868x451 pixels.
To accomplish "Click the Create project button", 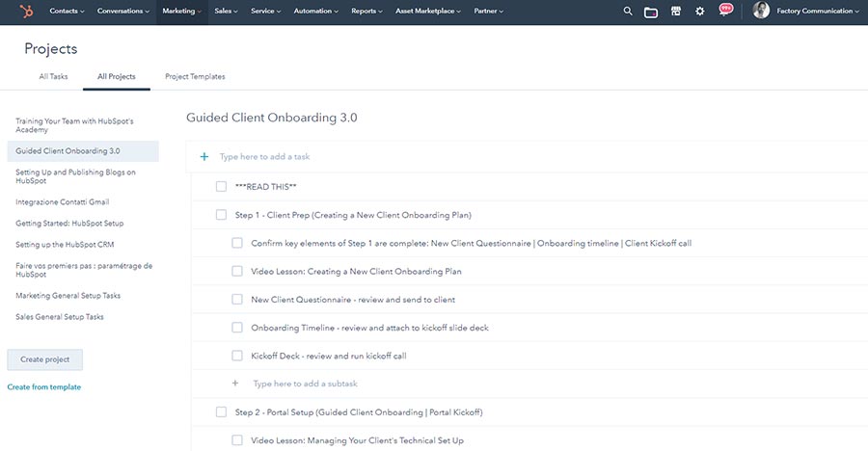I will (x=44, y=359).
